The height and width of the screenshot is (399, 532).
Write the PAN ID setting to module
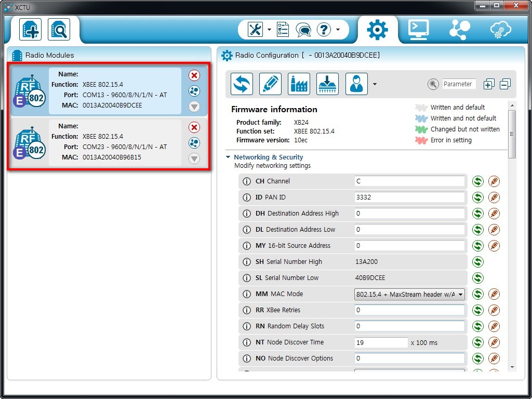[x=494, y=197]
